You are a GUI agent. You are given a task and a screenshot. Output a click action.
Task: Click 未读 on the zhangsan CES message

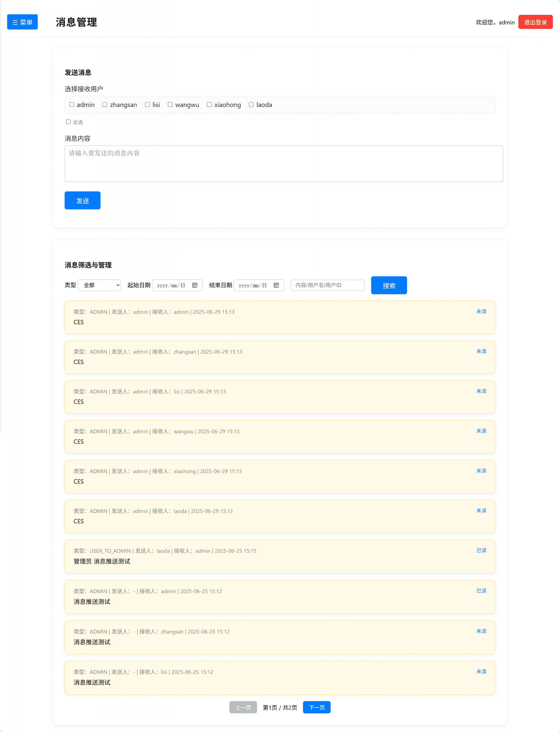tap(481, 351)
